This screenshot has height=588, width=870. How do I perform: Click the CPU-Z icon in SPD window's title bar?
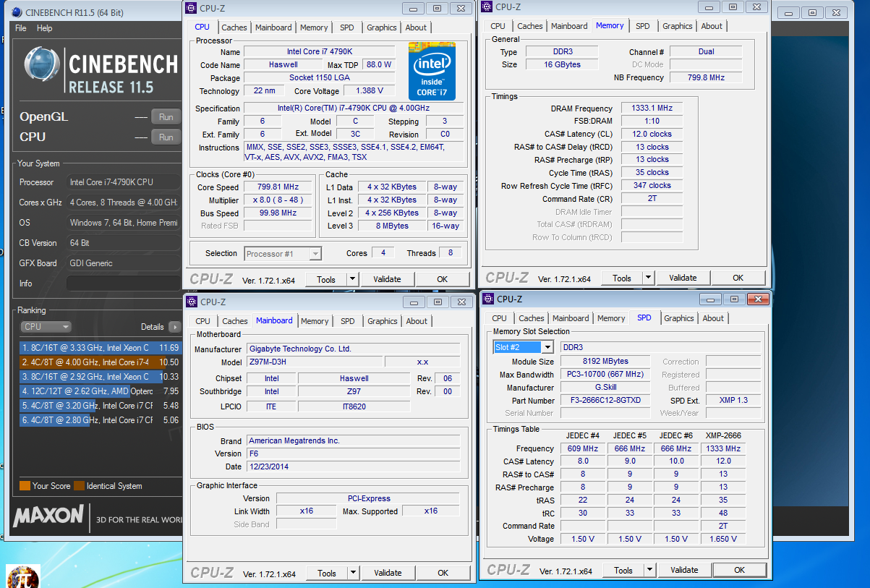coord(488,299)
